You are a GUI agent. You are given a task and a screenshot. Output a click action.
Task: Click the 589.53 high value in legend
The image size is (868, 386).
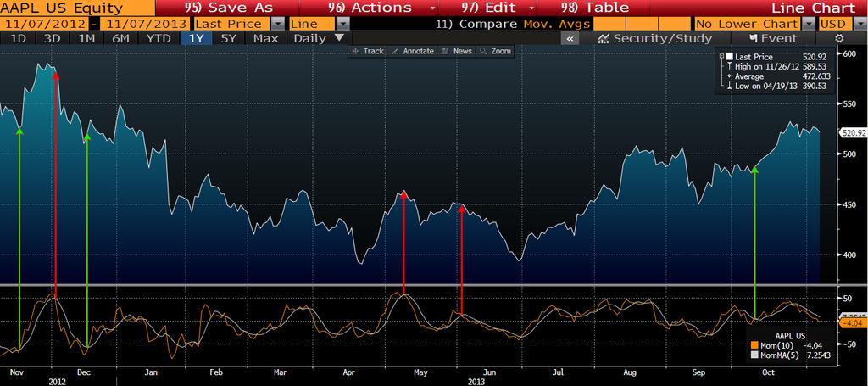tap(816, 66)
